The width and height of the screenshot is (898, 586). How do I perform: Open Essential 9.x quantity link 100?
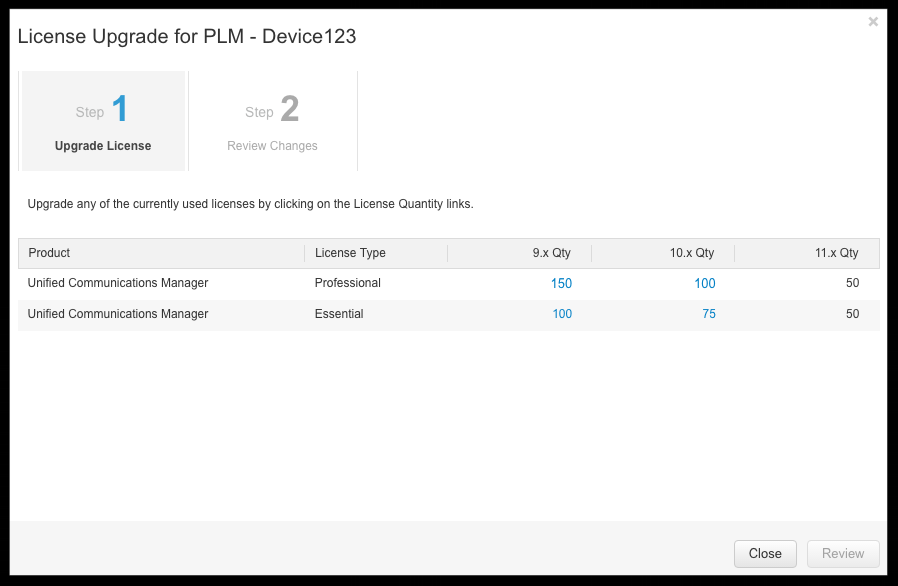562,314
